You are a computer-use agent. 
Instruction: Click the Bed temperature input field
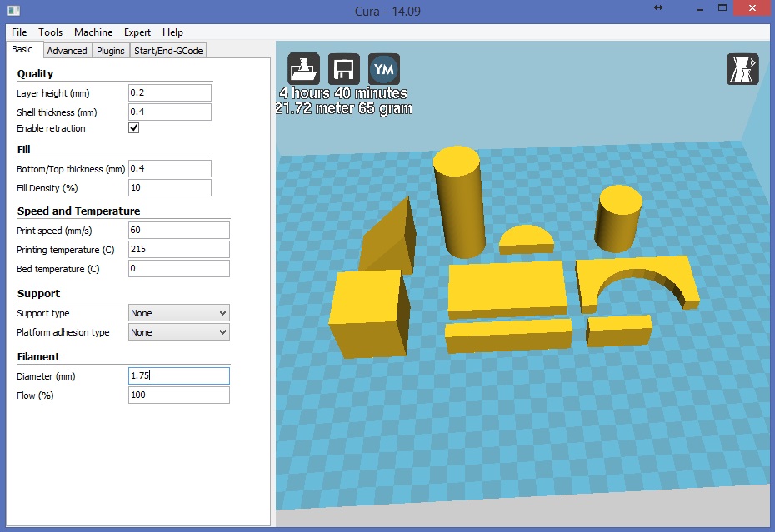[x=179, y=269]
